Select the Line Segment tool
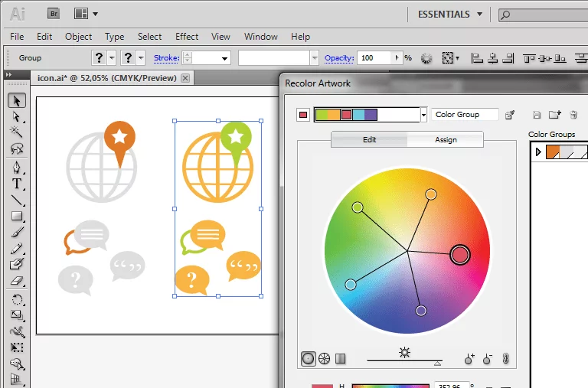 pos(17,201)
